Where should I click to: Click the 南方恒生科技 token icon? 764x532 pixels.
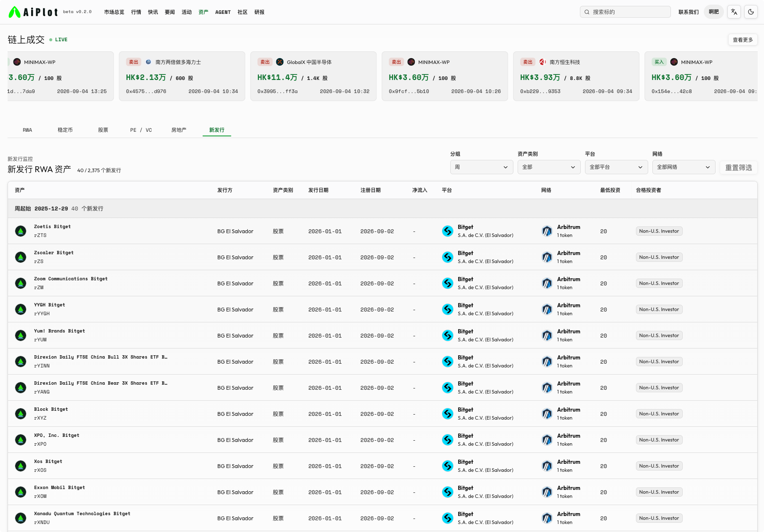[x=542, y=62]
